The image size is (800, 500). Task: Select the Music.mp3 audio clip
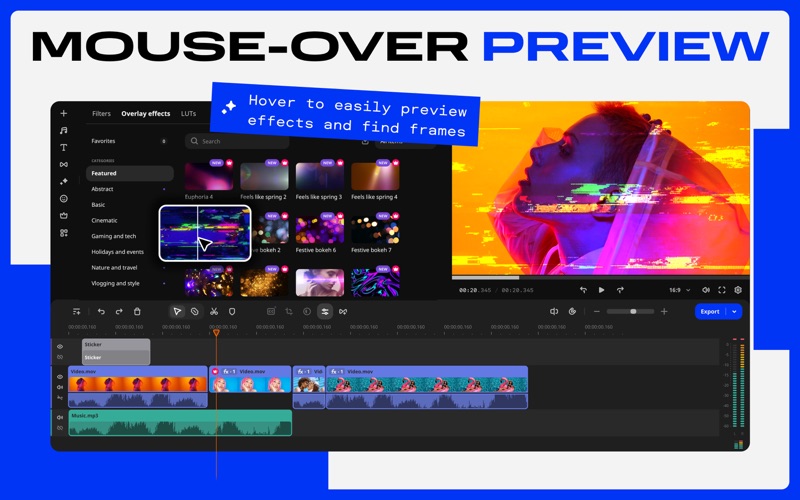(x=180, y=423)
